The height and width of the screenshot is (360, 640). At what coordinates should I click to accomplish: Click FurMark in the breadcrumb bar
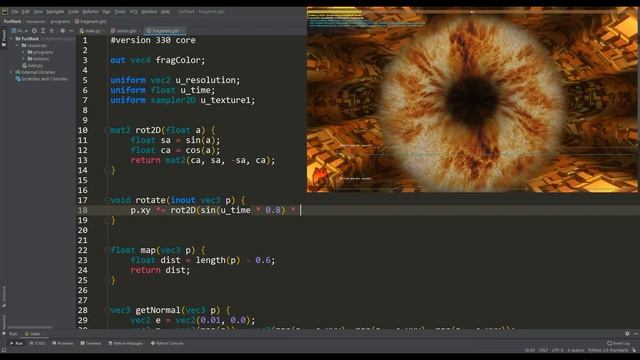tap(12, 21)
